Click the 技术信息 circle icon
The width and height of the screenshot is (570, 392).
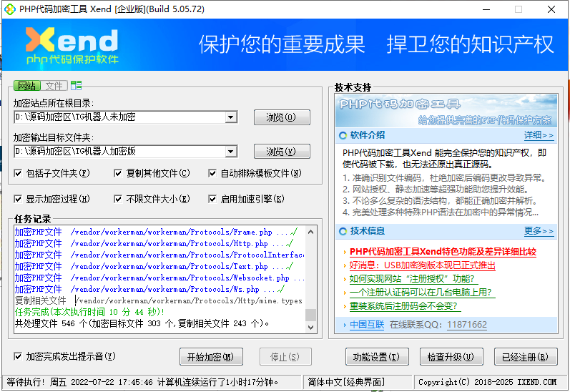pos(343,231)
